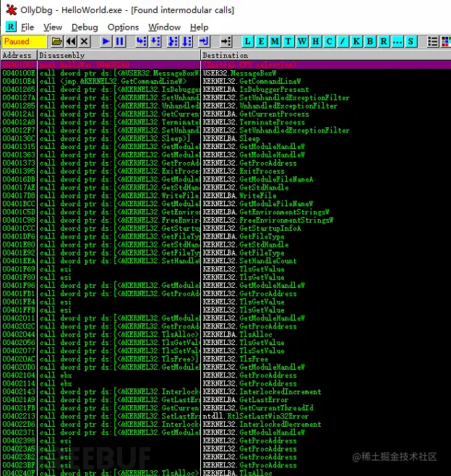Show Patches window with slash button

pos(343,41)
